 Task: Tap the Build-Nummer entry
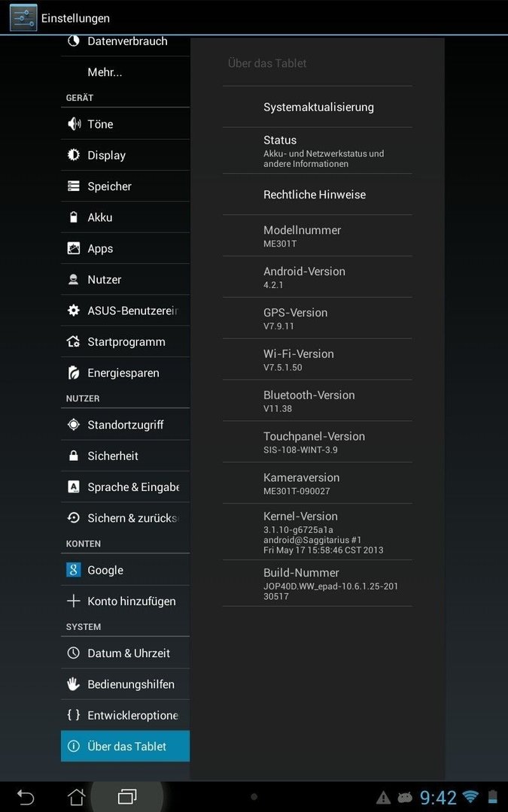point(318,583)
